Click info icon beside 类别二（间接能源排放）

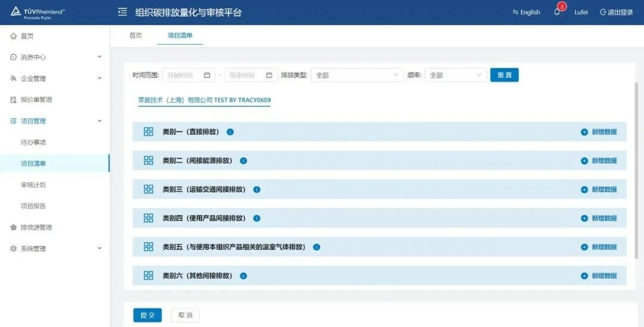coord(243,161)
